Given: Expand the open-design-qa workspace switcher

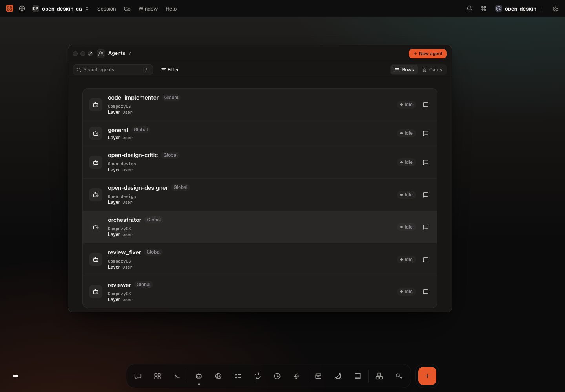Looking at the screenshot, I should (60, 9).
